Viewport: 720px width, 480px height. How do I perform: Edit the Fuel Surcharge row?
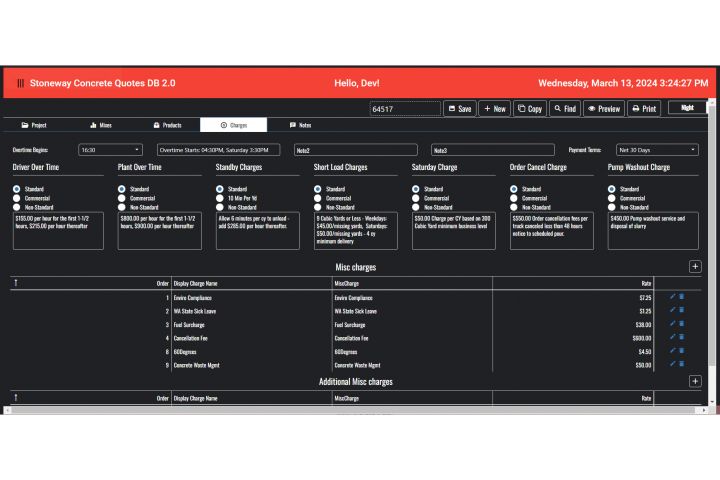[x=672, y=324]
